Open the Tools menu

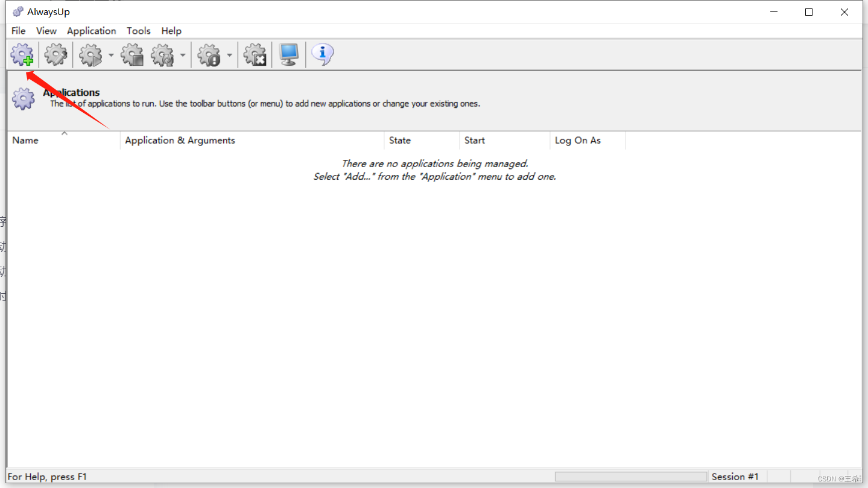click(x=138, y=31)
